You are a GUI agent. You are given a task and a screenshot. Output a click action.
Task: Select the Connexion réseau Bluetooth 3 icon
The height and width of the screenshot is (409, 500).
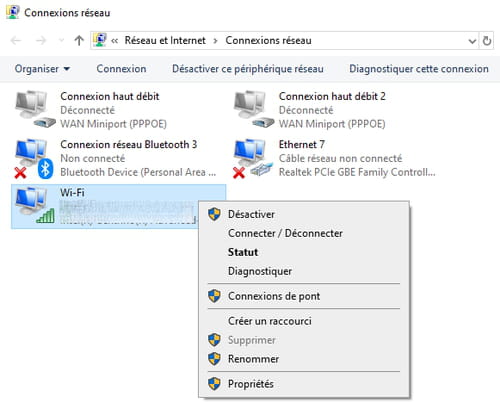(x=34, y=158)
